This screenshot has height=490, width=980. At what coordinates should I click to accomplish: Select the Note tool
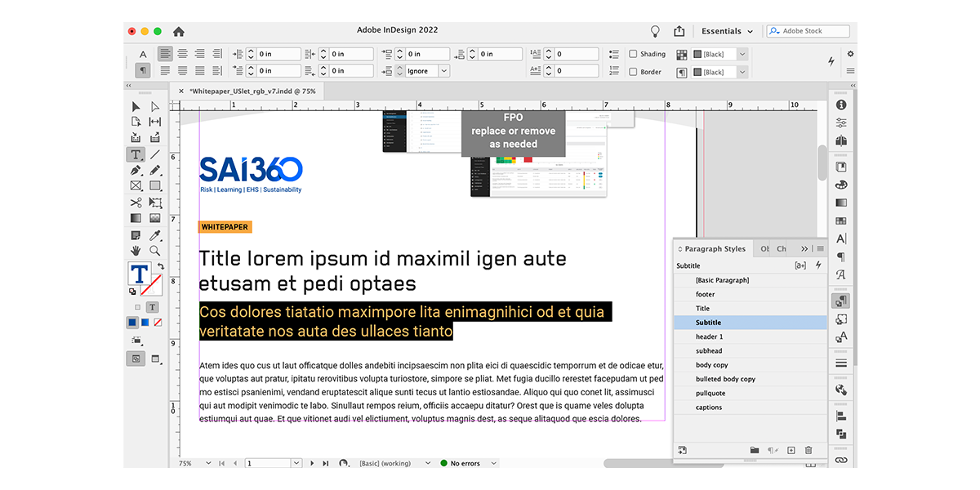(x=136, y=235)
